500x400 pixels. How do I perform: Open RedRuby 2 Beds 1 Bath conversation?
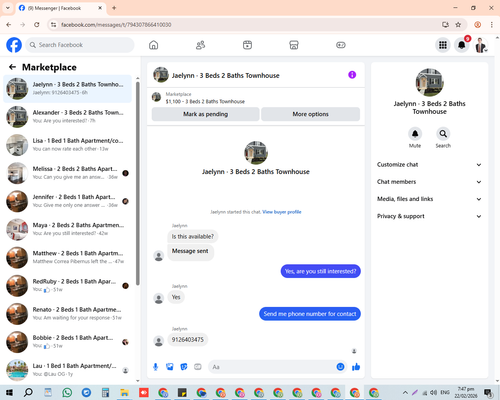[68, 286]
